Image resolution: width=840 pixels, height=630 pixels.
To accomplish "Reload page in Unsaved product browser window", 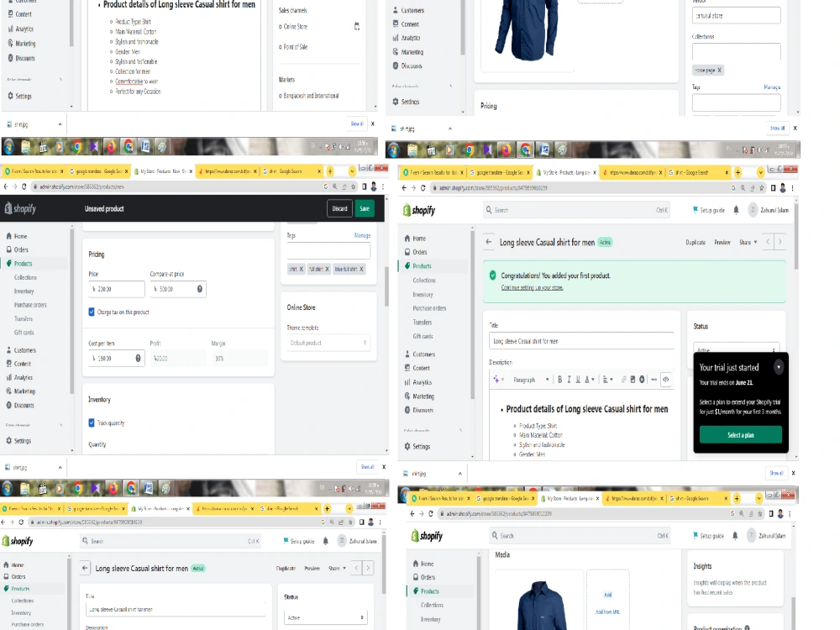I will pos(24,187).
